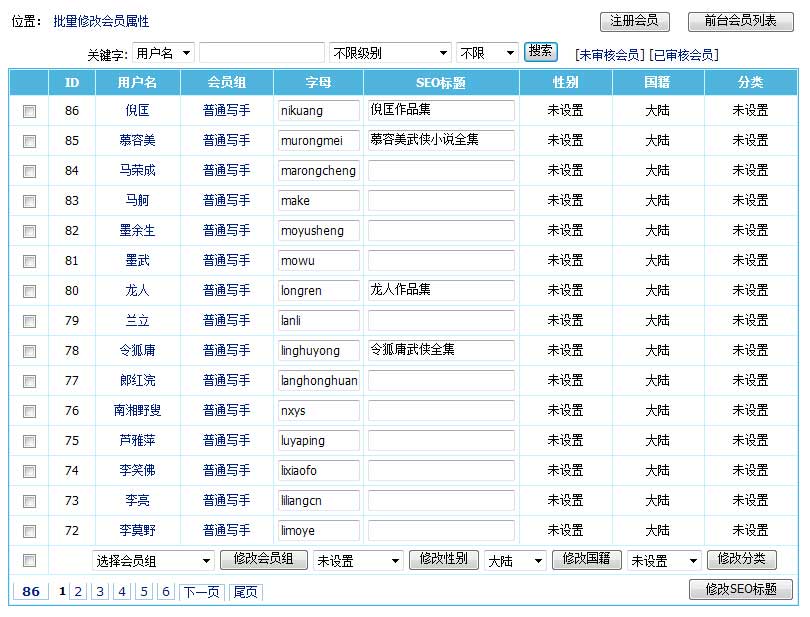Image resolution: width=810 pixels, height=617 pixels.
Task: Tick checkbox next to ID 80
Action: pos(29,291)
